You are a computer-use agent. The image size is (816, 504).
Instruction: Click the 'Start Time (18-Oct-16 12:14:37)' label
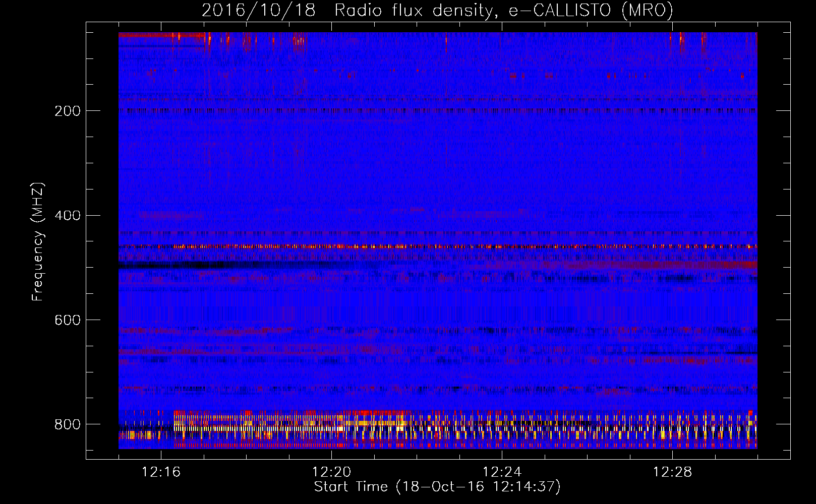(437, 486)
